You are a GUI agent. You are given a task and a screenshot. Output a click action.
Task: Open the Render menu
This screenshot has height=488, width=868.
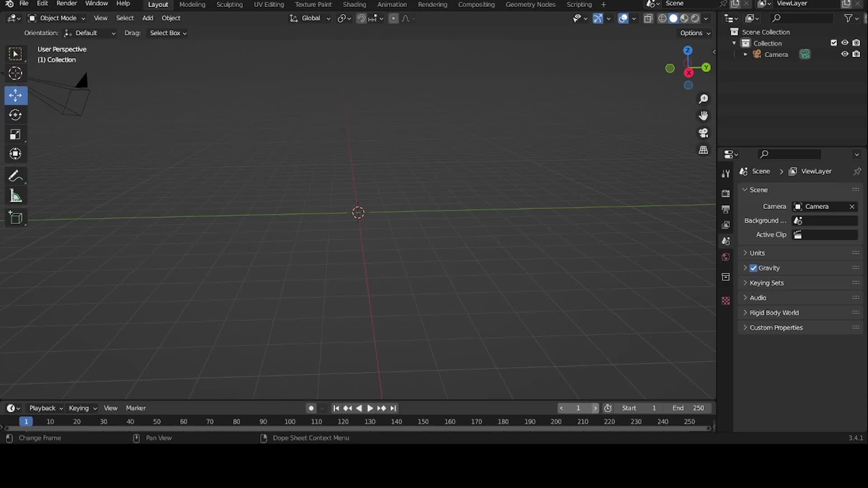coord(66,4)
